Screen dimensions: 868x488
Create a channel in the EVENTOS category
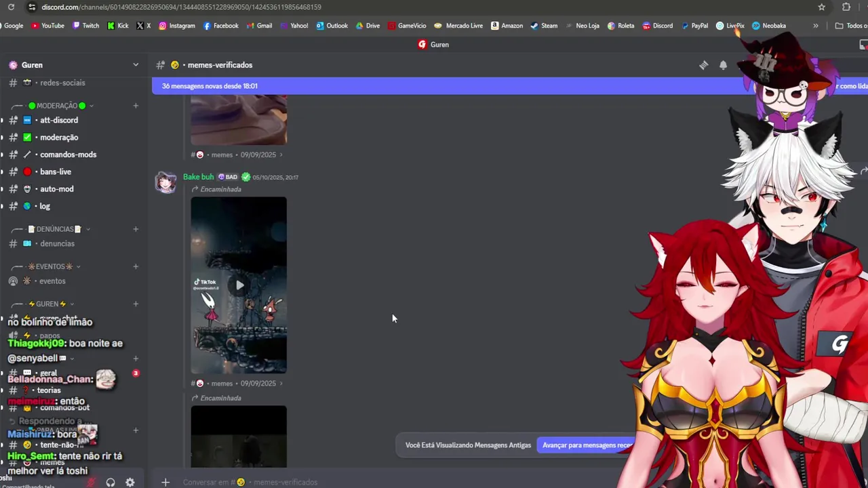coord(136,266)
